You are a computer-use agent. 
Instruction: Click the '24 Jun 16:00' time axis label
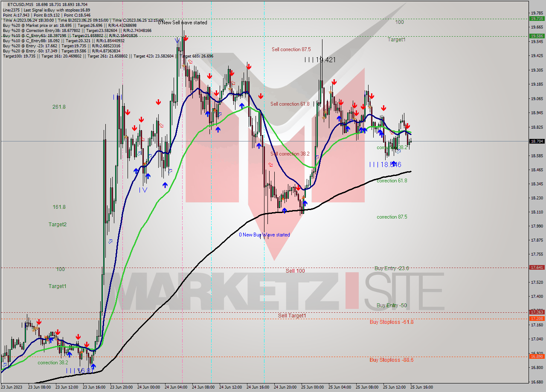[258, 387]
